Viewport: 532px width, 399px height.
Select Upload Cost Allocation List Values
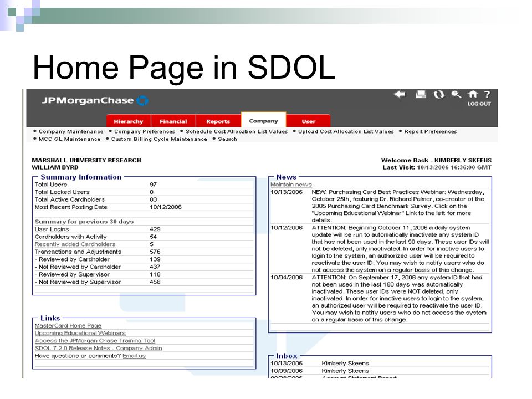(346, 131)
